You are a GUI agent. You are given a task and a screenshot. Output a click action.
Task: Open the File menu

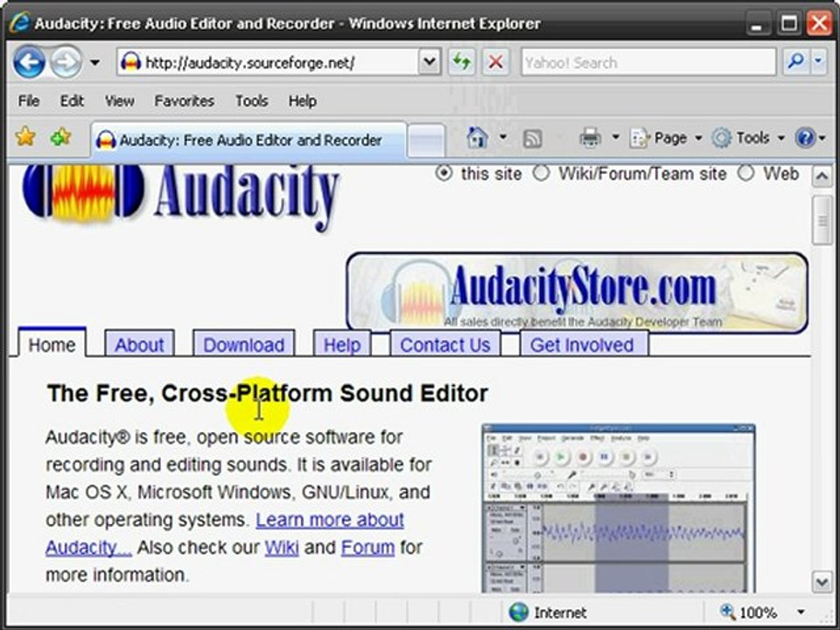click(28, 101)
